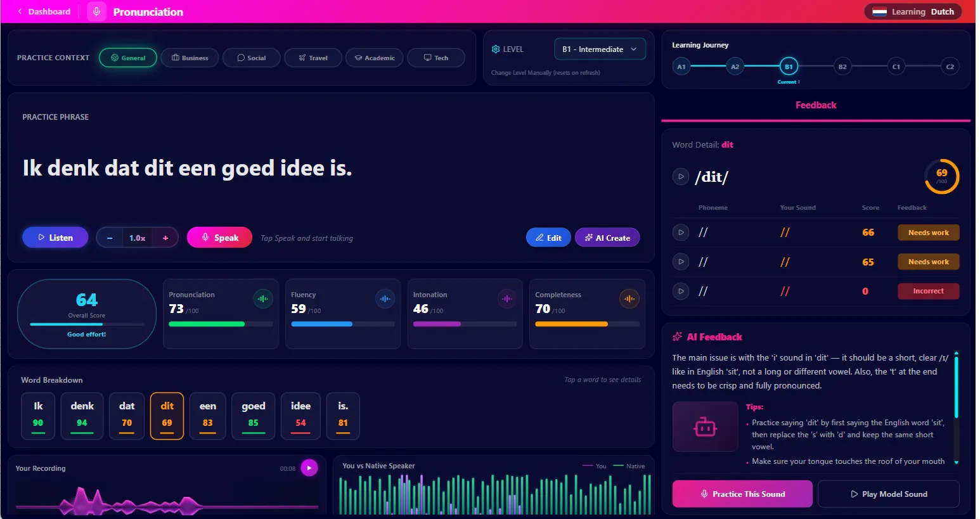Select C2 node in Learning Journey
The image size is (980, 519).
(x=950, y=67)
